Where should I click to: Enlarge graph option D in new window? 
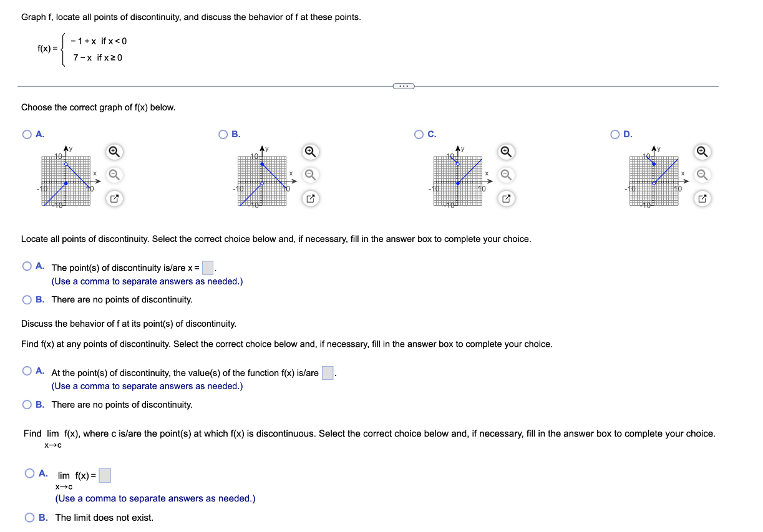tap(701, 198)
